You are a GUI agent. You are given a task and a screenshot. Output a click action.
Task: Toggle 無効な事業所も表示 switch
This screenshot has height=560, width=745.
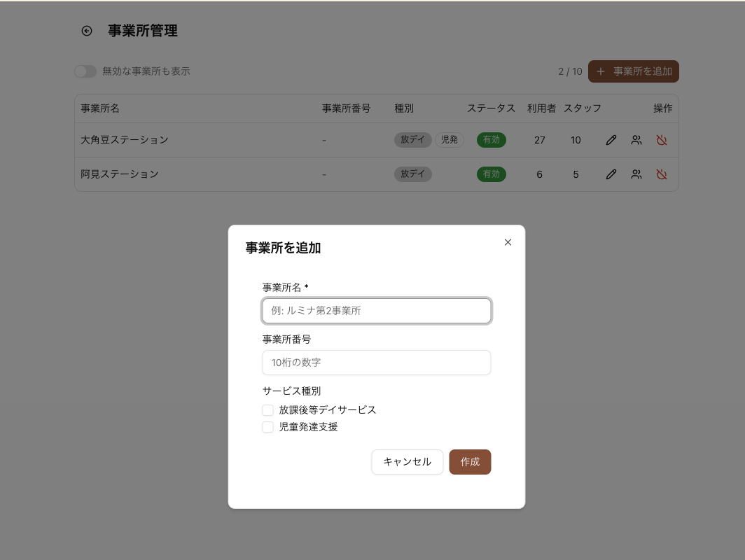point(85,71)
